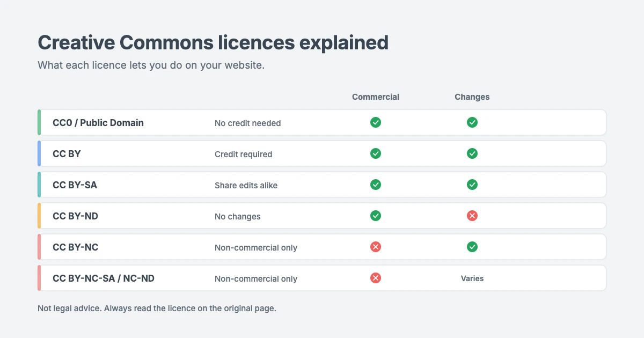Click the 'Commercial' column header
The width and height of the screenshot is (644, 338).
[376, 97]
